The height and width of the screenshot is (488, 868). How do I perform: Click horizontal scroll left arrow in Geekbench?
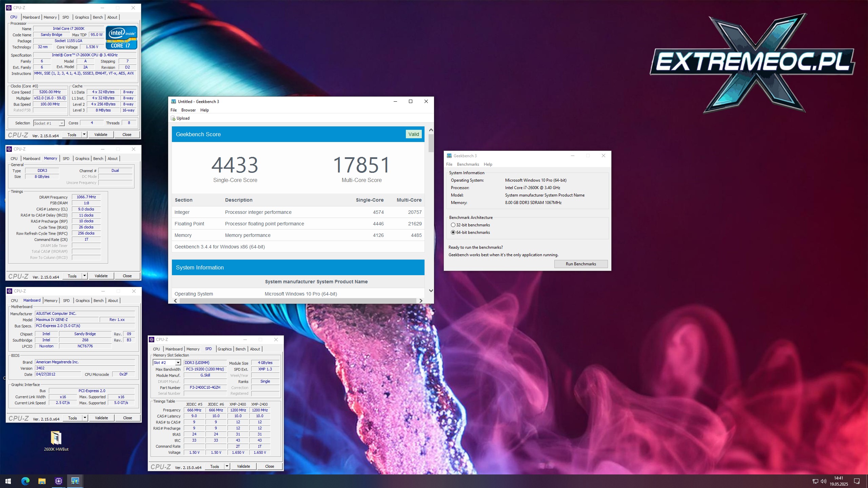[175, 301]
